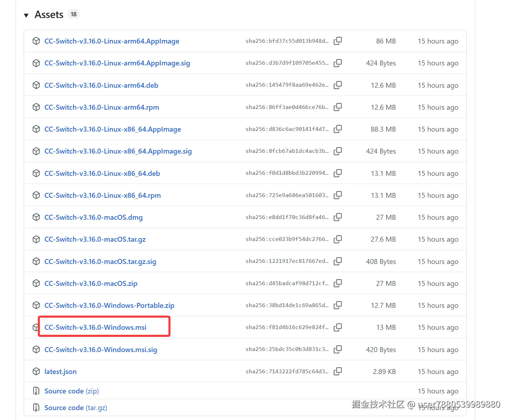Download CC-Switch-v3.16.0-macOS.tar.gz.sig
Image resolution: width=511 pixels, height=420 pixels.
coord(100,261)
